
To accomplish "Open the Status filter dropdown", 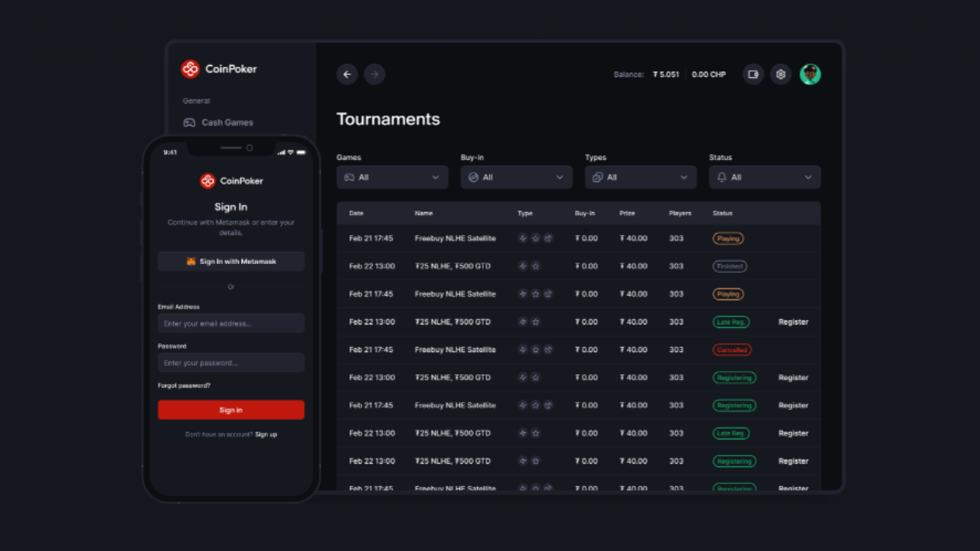I will (764, 177).
